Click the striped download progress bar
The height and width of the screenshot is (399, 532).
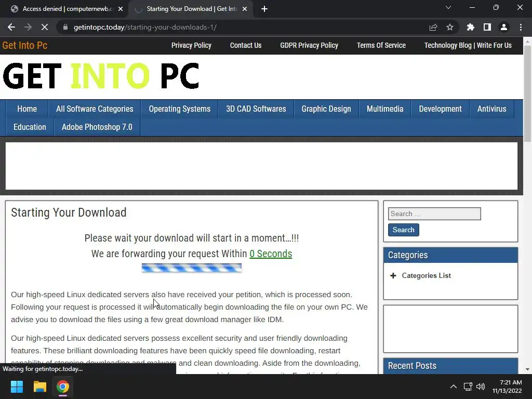pyautogui.click(x=191, y=268)
